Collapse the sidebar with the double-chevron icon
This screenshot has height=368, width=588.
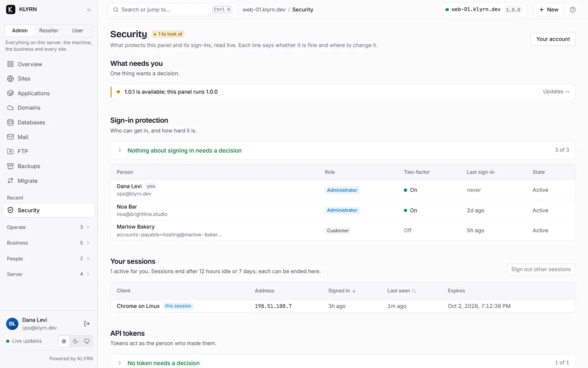click(89, 10)
